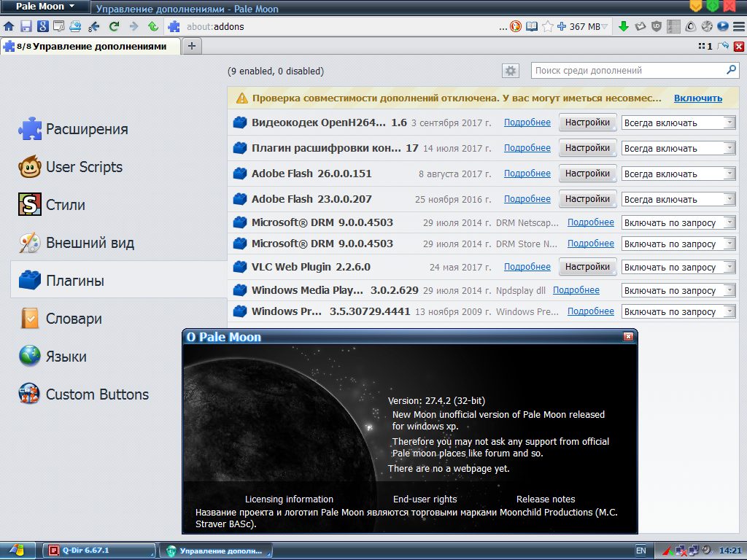Open activation dropdown for Adobe Flash 26.0.0.151
Screen dimensions: 747x560
pos(678,174)
